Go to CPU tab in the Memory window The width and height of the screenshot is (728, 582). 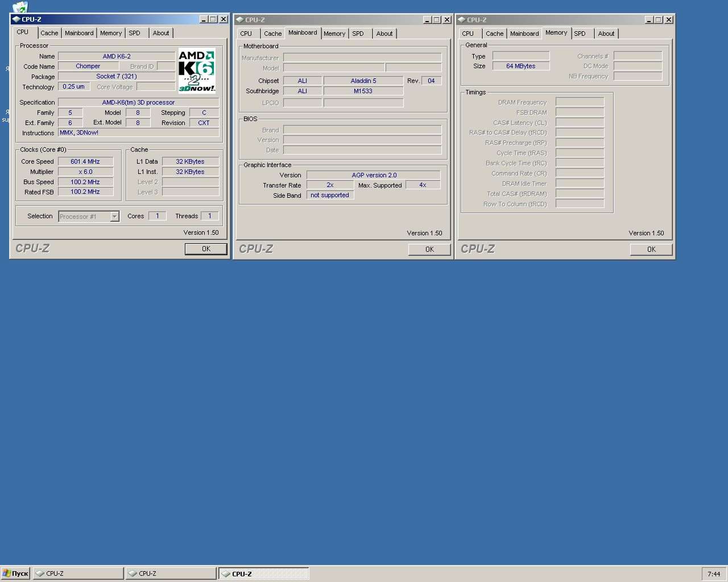point(468,34)
